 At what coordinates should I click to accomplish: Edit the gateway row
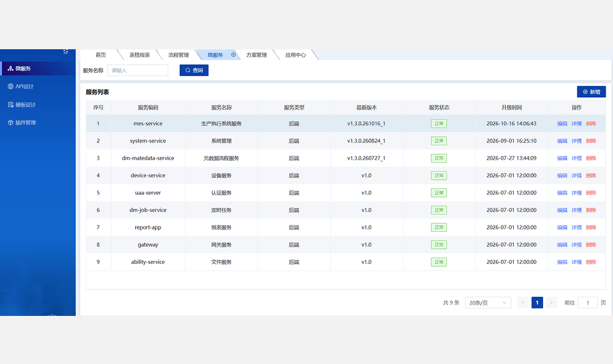click(x=562, y=245)
